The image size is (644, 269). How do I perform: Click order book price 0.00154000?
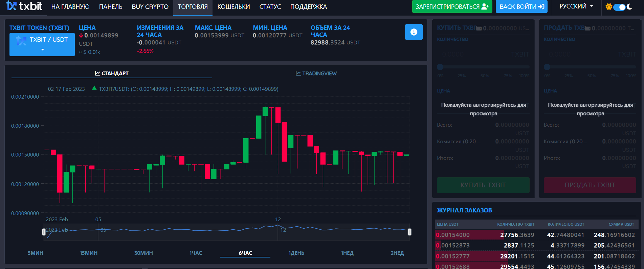pos(453,235)
